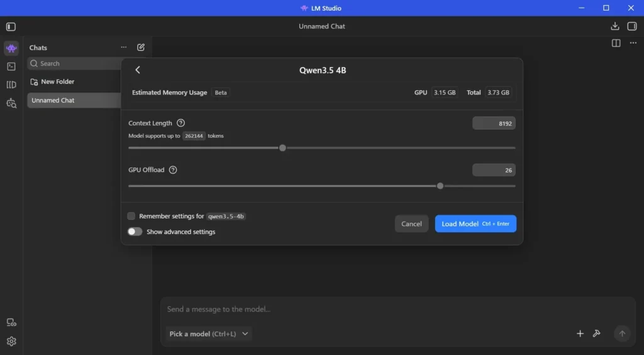Click the qwen3.5-4b model tag

tap(226, 216)
